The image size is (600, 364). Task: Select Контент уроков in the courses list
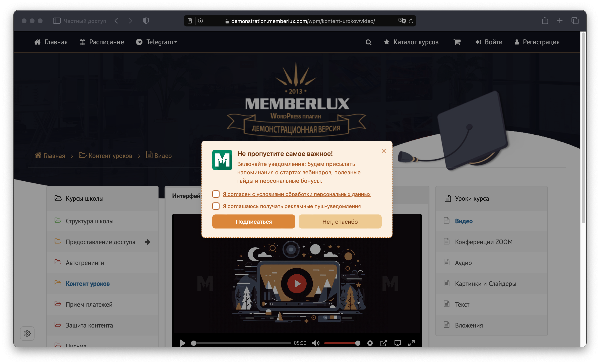(102, 283)
